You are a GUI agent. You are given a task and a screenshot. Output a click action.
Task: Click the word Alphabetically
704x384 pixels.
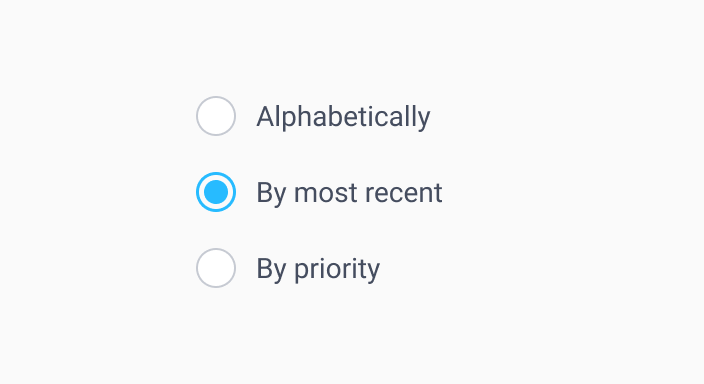[343, 117]
